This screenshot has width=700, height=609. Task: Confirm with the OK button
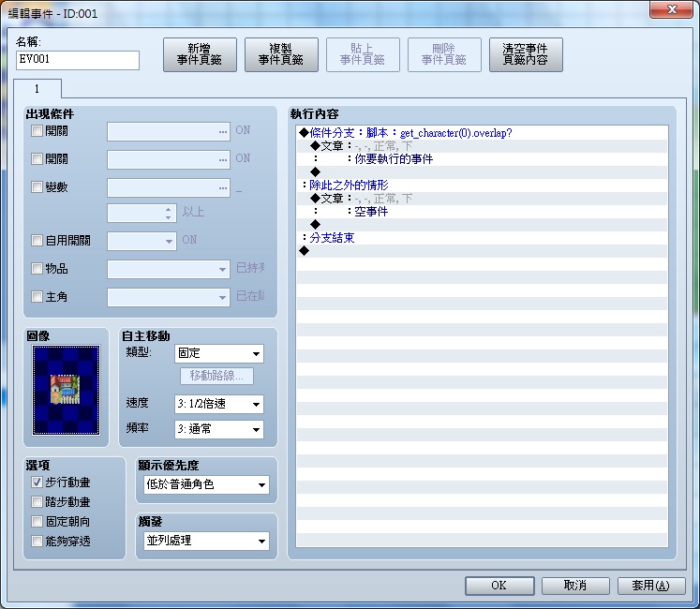(x=499, y=586)
